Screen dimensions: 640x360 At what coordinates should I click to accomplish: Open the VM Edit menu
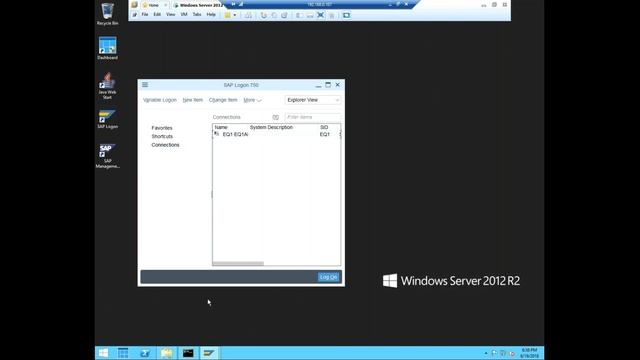click(157, 14)
